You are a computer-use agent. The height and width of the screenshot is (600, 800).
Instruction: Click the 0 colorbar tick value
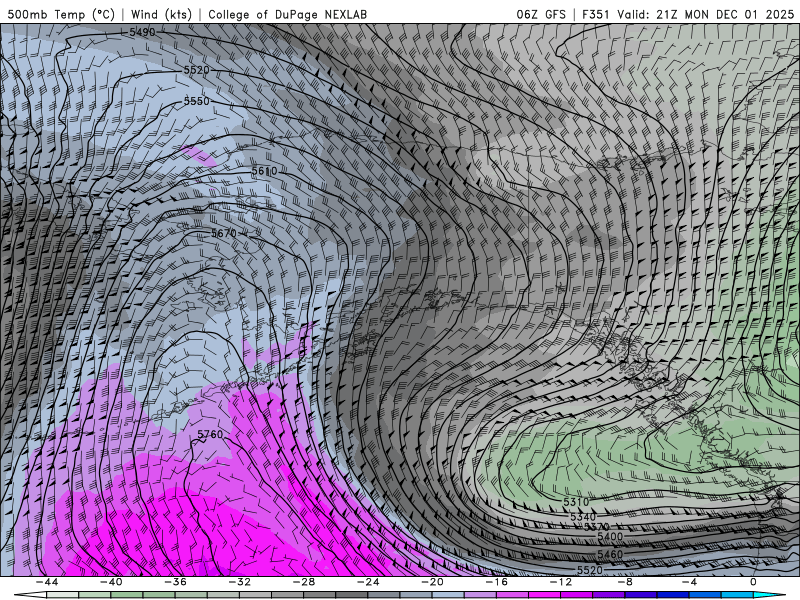point(753,582)
